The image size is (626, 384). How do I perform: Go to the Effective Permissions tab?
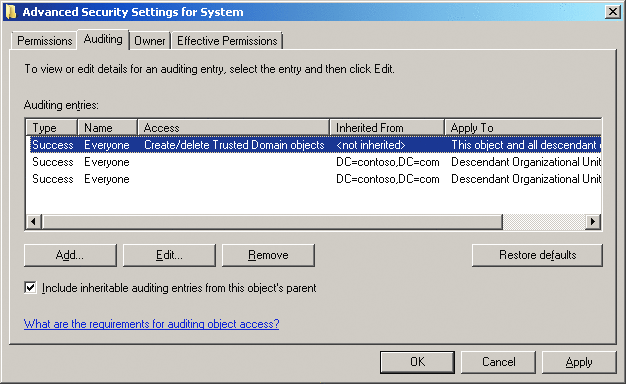[227, 41]
